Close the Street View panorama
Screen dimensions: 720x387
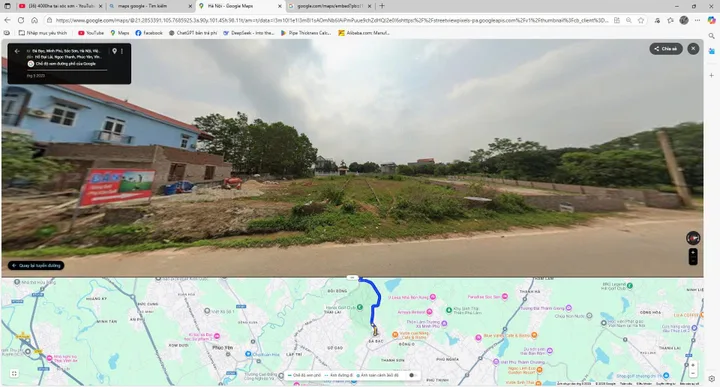click(693, 49)
